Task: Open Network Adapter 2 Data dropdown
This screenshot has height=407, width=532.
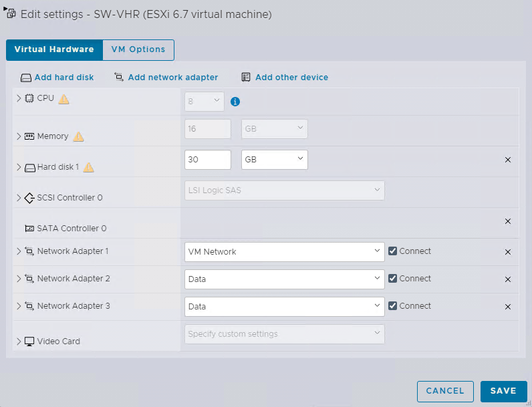Action: [x=284, y=279]
